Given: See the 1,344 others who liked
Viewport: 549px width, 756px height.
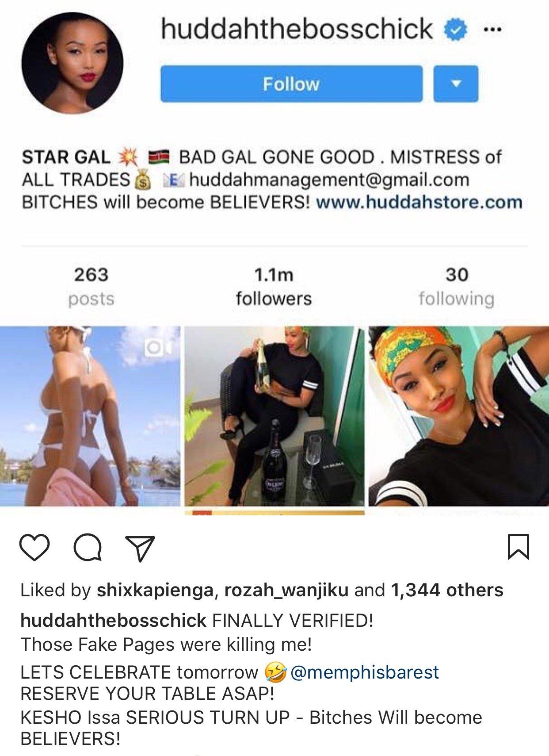Looking at the screenshot, I should pyautogui.click(x=447, y=590).
